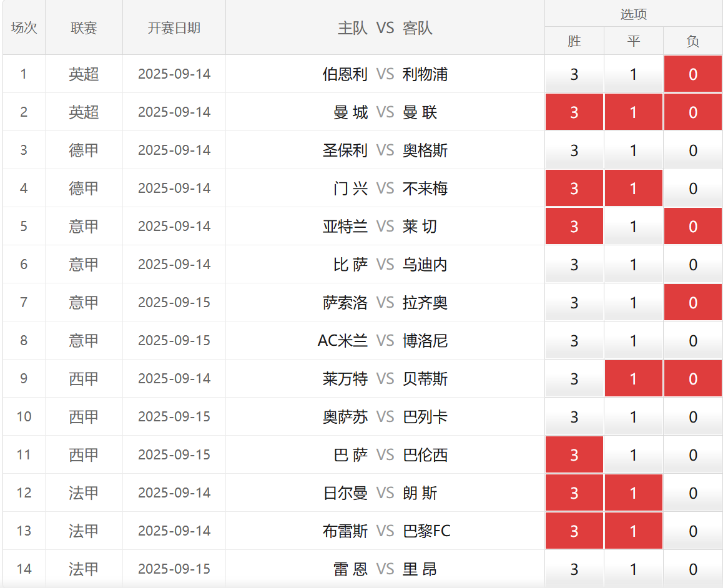Click league 西甲 in row 10
The image size is (723, 588).
click(84, 416)
